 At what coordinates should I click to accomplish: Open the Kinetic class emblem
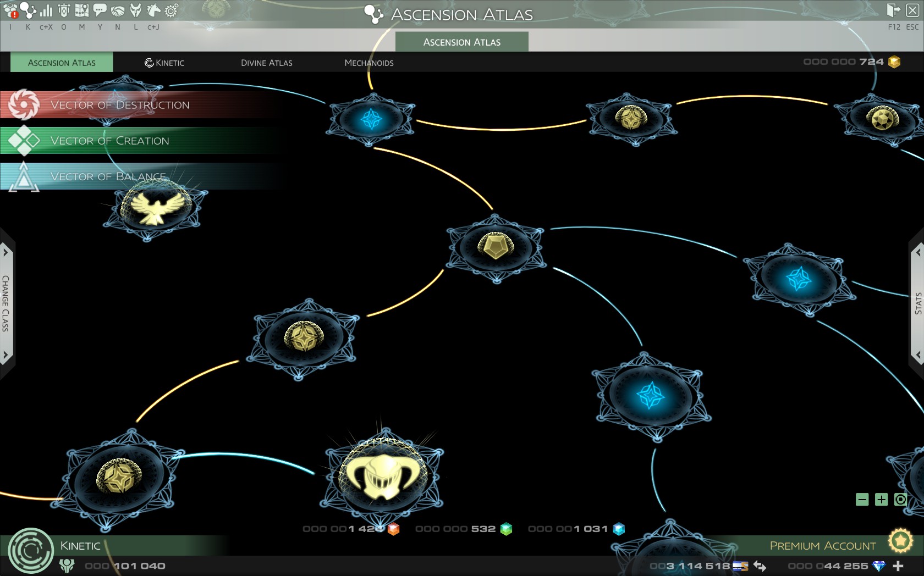(30, 551)
